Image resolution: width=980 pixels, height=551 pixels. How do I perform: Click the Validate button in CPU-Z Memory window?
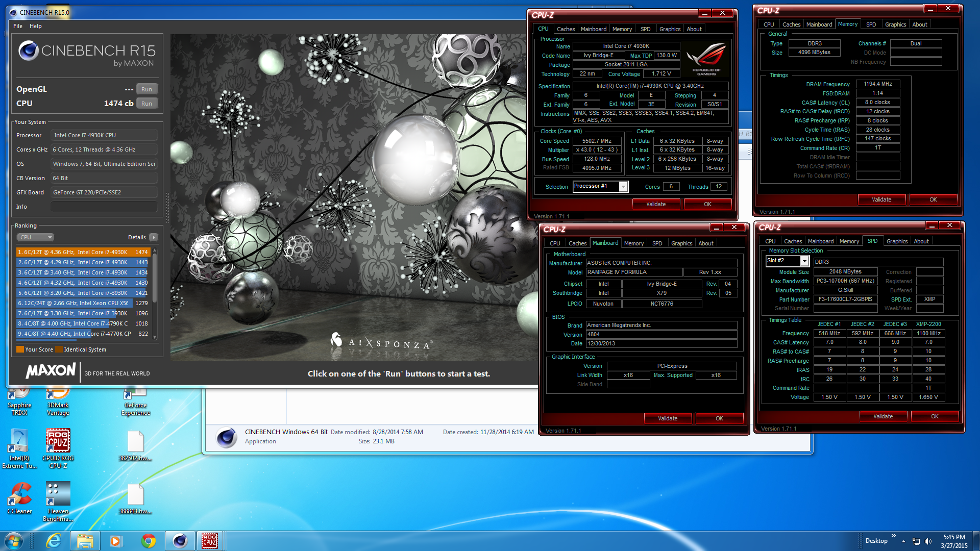pos(881,199)
